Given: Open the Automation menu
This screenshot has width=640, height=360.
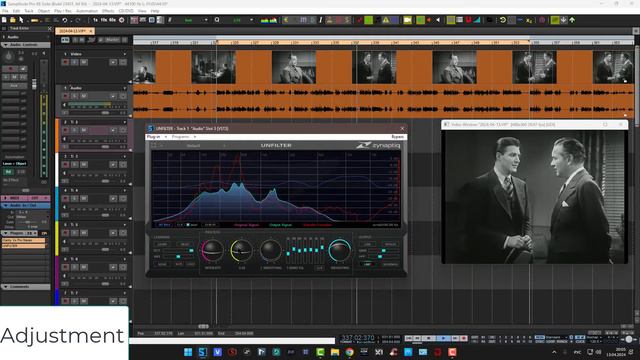Looking at the screenshot, I should click(87, 11).
